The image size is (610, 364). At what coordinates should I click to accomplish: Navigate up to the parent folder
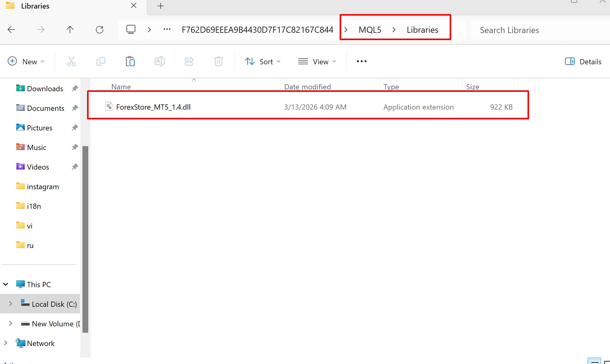70,29
